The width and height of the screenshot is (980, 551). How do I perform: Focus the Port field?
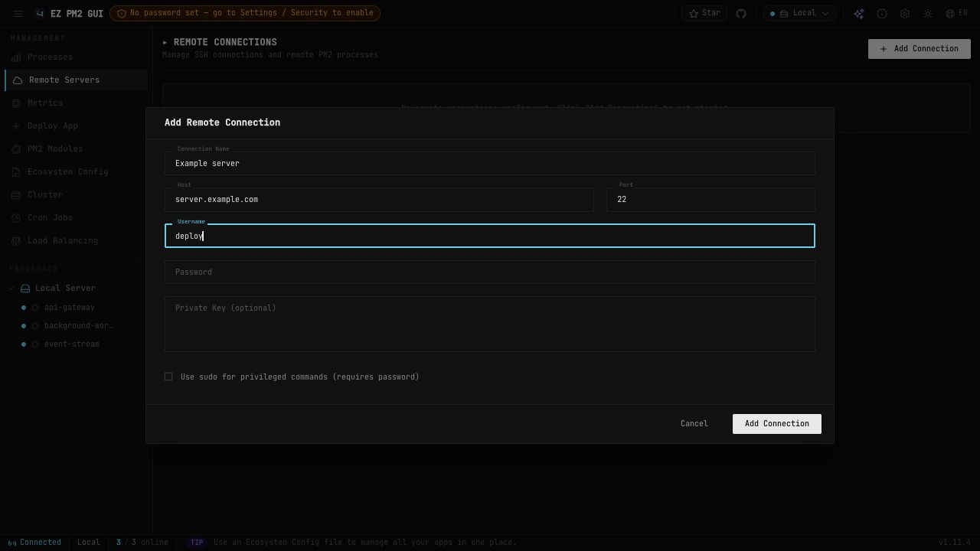click(710, 200)
